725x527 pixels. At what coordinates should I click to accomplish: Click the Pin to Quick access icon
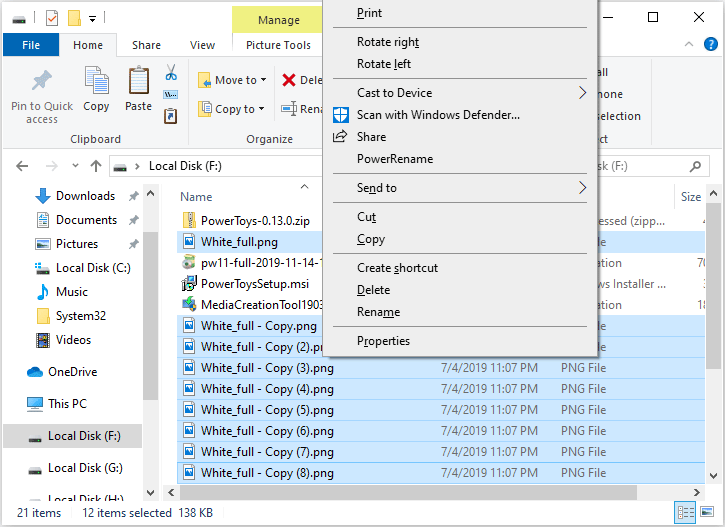pyautogui.click(x=42, y=80)
